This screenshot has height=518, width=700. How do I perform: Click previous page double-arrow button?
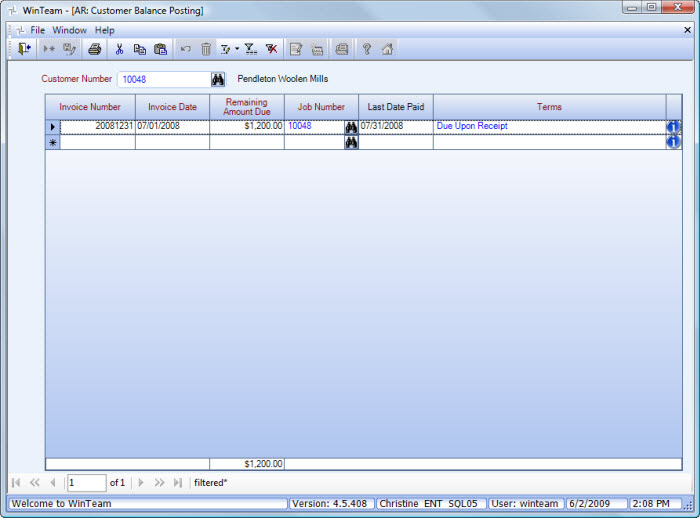click(35, 483)
